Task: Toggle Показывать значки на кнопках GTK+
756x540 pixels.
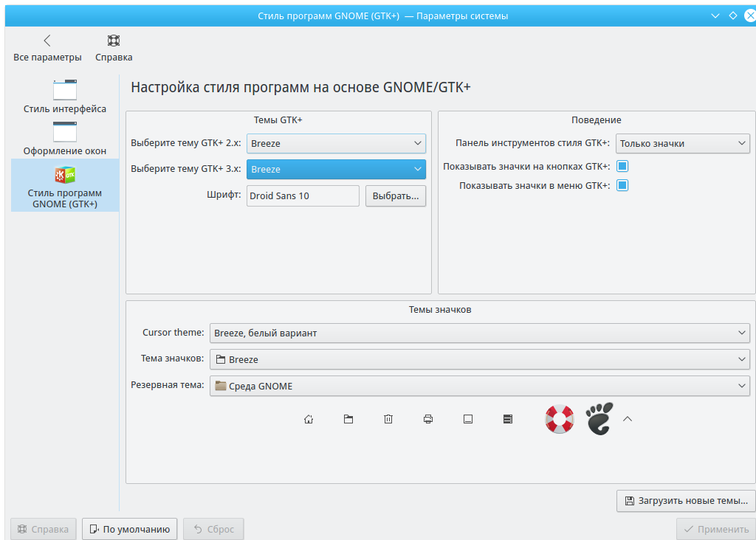Action: coord(622,166)
